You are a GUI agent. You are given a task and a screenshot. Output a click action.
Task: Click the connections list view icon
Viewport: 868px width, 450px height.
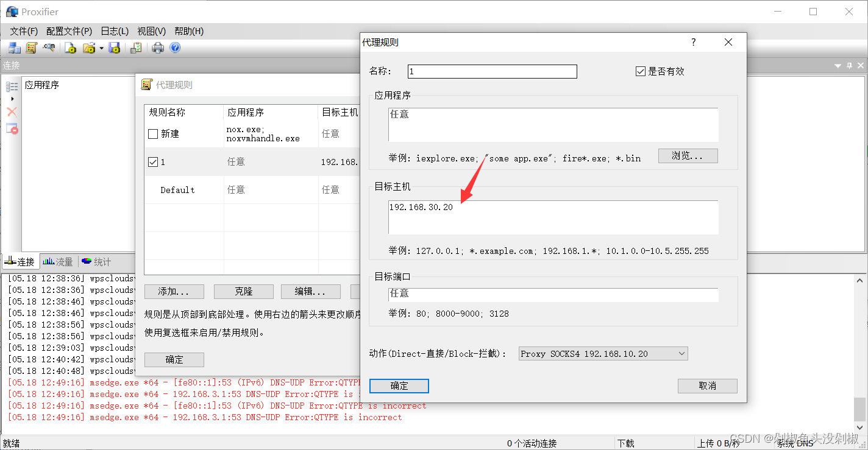point(12,87)
